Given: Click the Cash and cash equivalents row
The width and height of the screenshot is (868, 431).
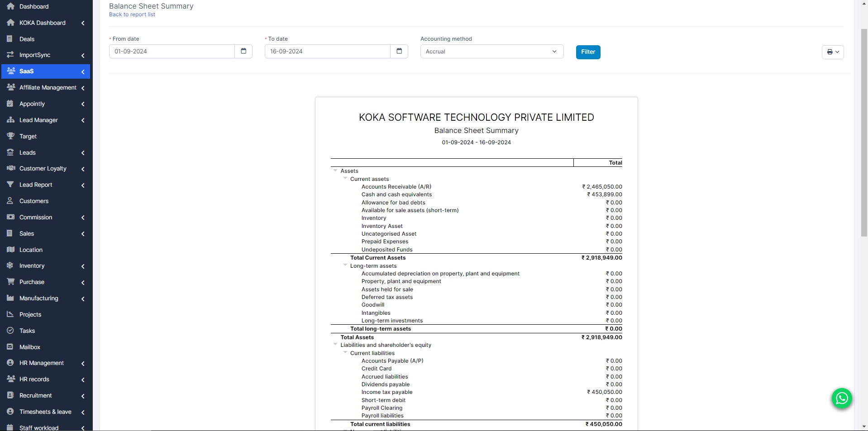Looking at the screenshot, I should tap(477, 194).
